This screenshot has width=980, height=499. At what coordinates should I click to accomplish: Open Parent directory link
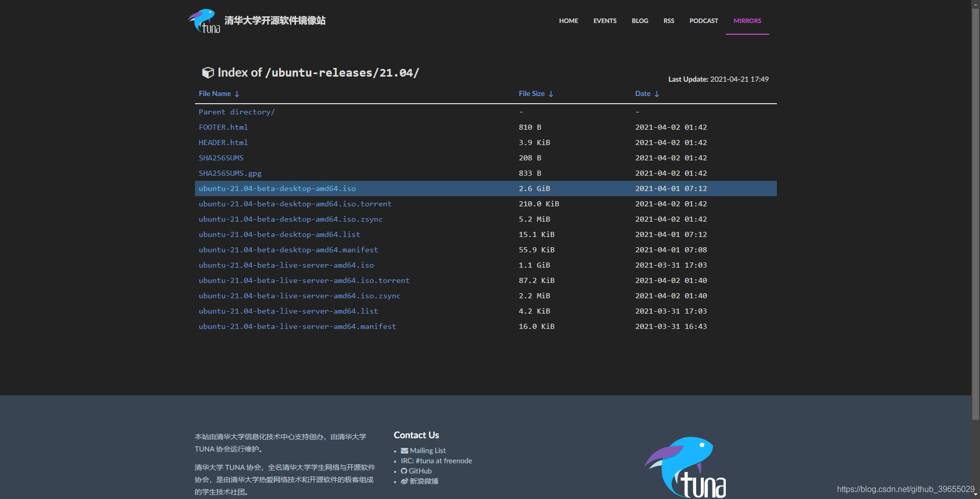[x=237, y=112]
